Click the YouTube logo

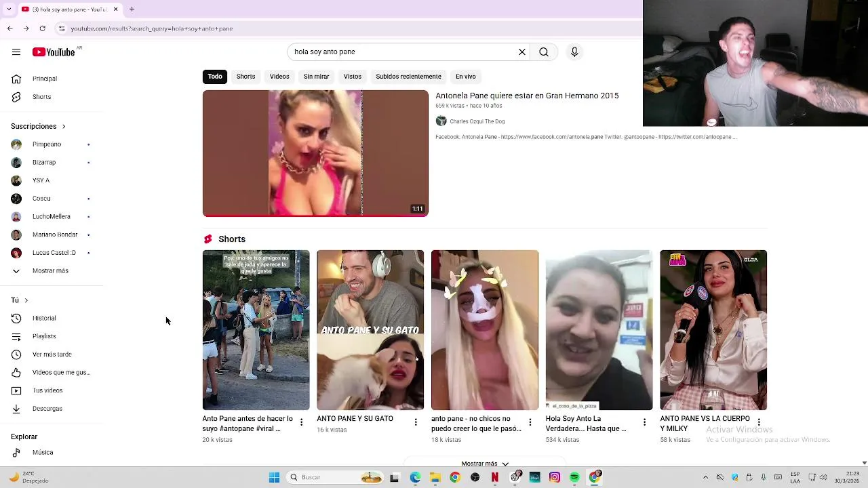pyautogui.click(x=54, y=52)
